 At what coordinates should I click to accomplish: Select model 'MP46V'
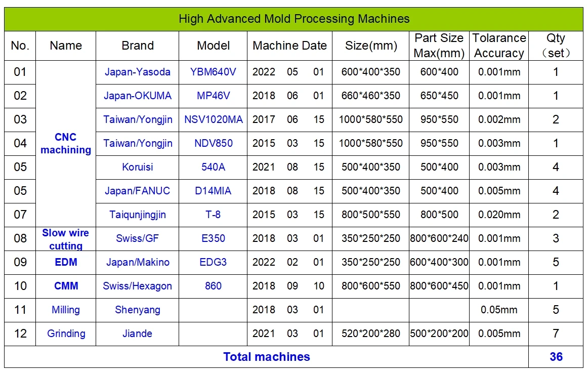[213, 96]
